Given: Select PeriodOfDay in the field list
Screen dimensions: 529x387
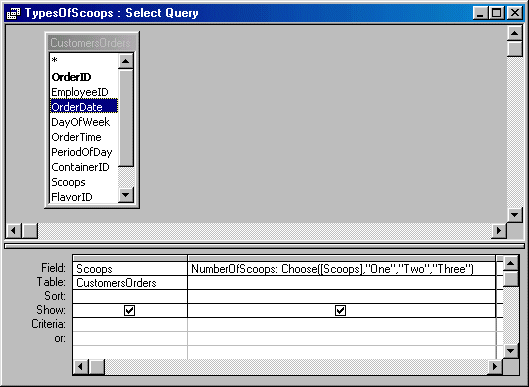Looking at the screenshot, I should 84,152.
